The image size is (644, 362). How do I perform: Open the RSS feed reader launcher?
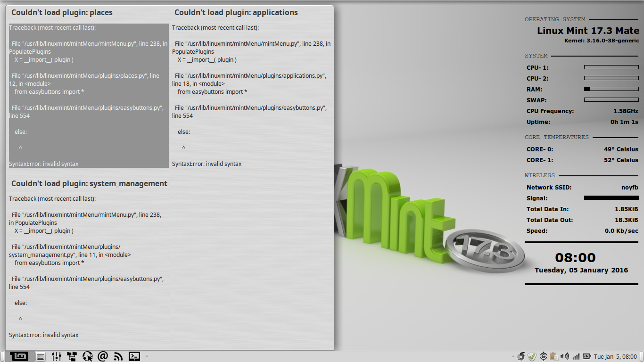tap(119, 356)
